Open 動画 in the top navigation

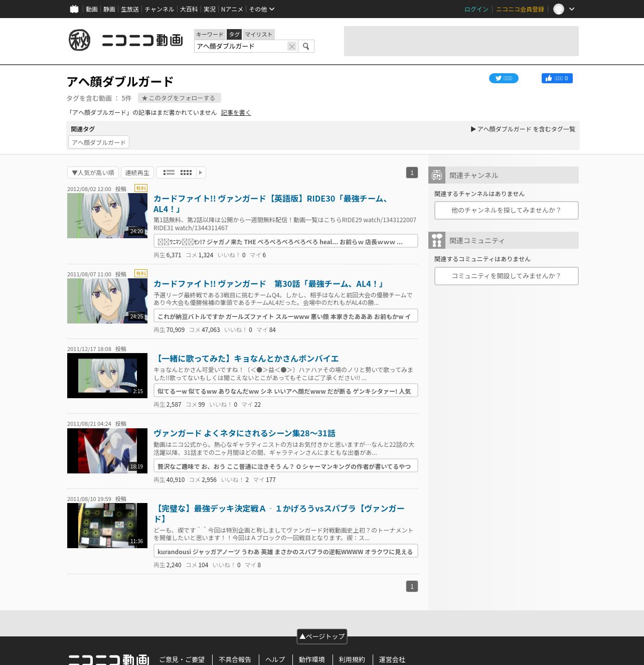(92, 9)
